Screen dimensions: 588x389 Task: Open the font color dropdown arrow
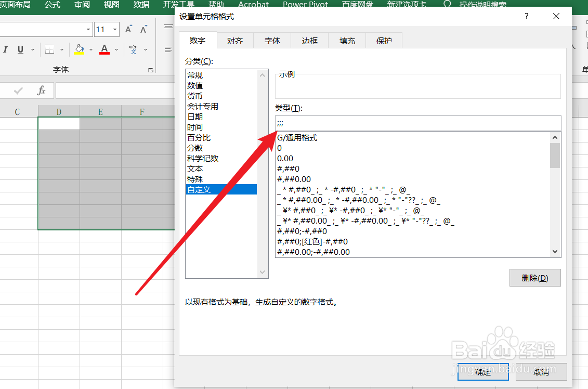click(115, 49)
